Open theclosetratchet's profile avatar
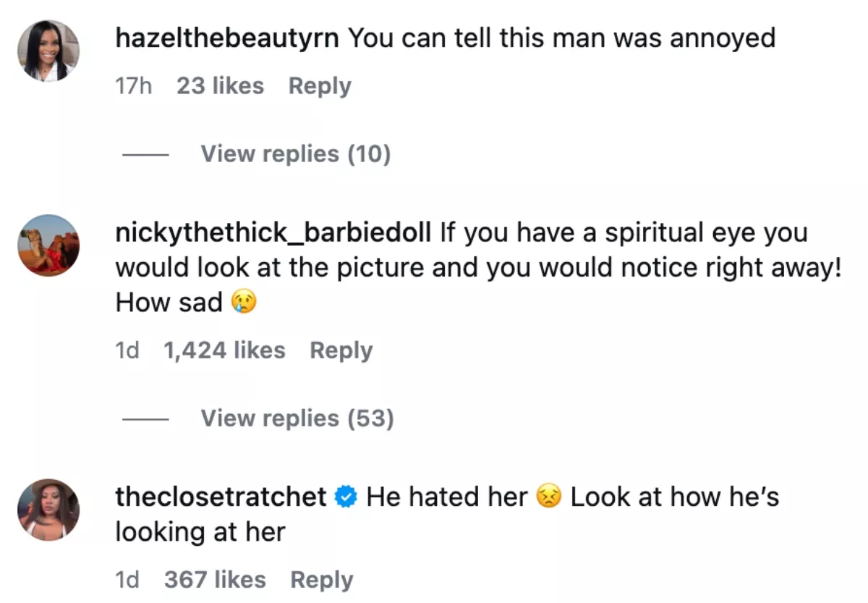Viewport: 868px width, 603px height. coord(48,510)
